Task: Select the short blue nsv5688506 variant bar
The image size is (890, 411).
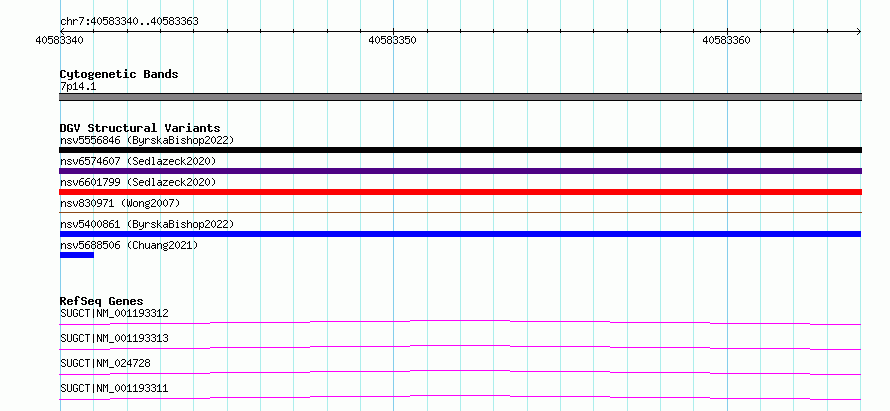Action: (77, 255)
